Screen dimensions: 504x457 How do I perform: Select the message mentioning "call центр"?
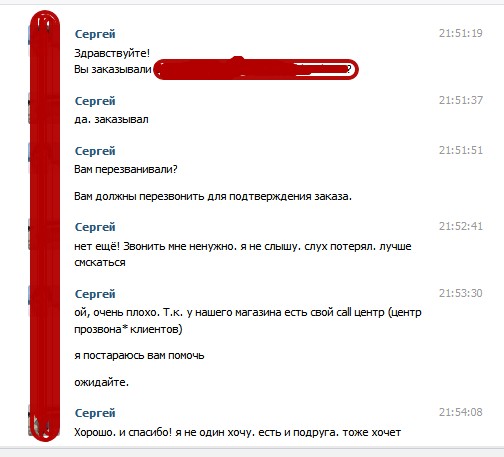(248, 321)
